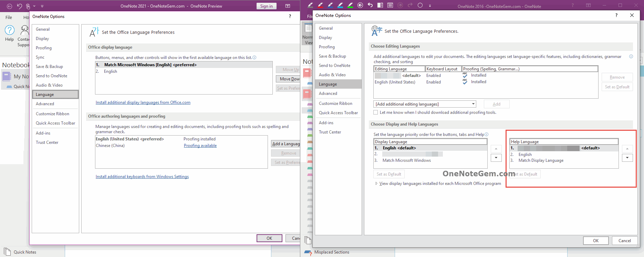Image resolution: width=644 pixels, height=257 pixels.
Task: Select red pen in OneNote 2016 toolbar
Action: pyautogui.click(x=320, y=5)
